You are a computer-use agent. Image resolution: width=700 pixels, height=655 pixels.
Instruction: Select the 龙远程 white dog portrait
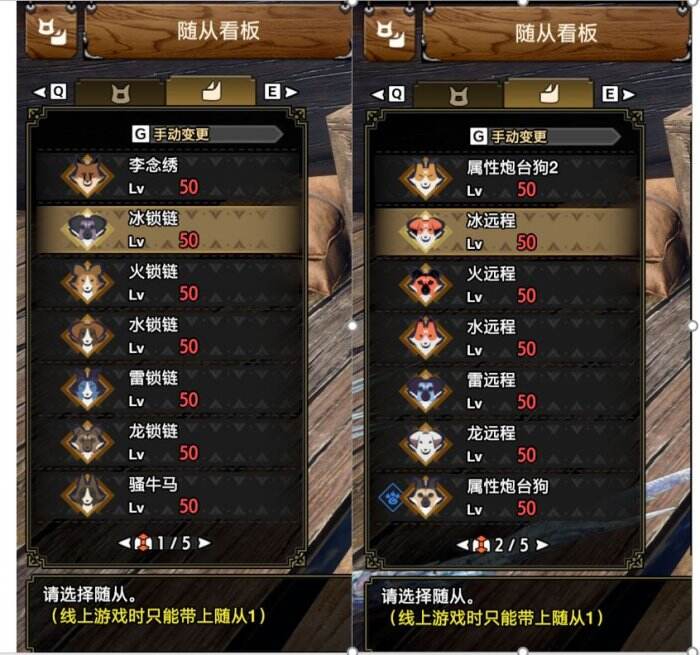tap(425, 444)
